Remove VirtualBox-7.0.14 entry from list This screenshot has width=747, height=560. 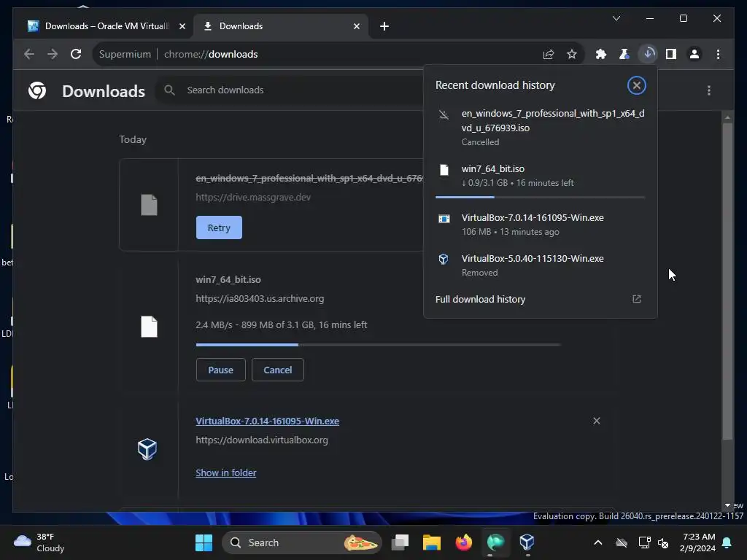pos(597,421)
